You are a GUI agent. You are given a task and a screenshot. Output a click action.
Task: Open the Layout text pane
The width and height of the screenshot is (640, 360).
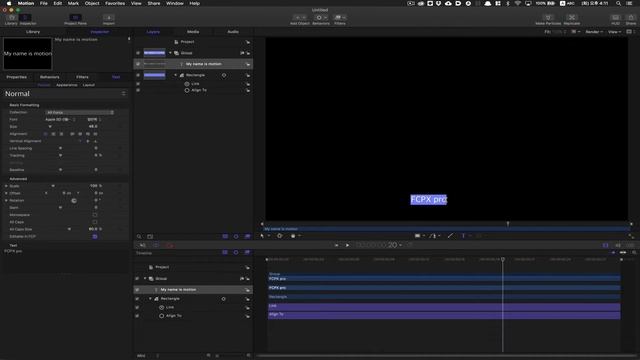pyautogui.click(x=89, y=85)
